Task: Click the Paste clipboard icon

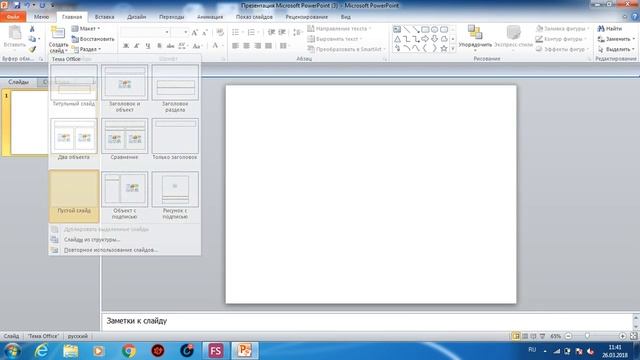Action: [15, 33]
